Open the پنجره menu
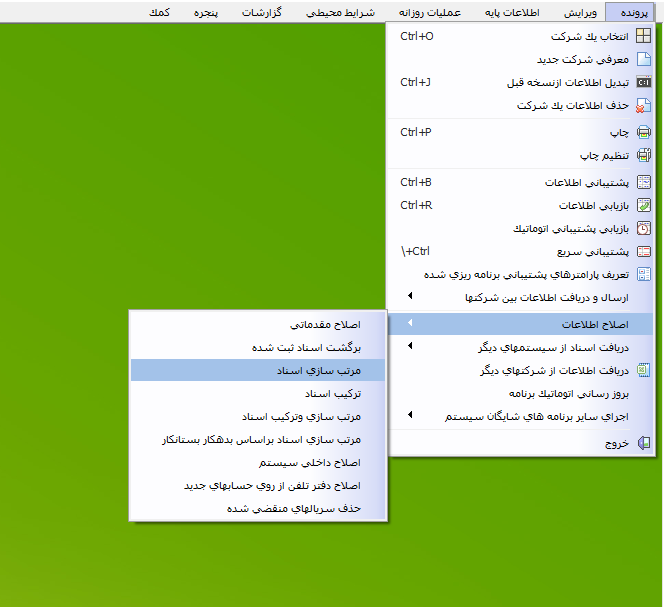 point(205,12)
